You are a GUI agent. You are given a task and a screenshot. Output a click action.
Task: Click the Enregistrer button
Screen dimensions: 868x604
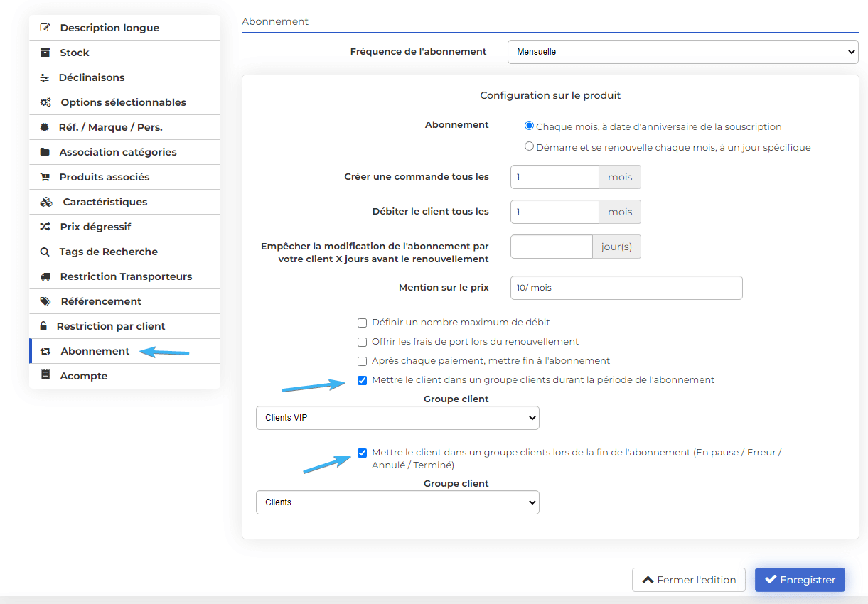(800, 580)
